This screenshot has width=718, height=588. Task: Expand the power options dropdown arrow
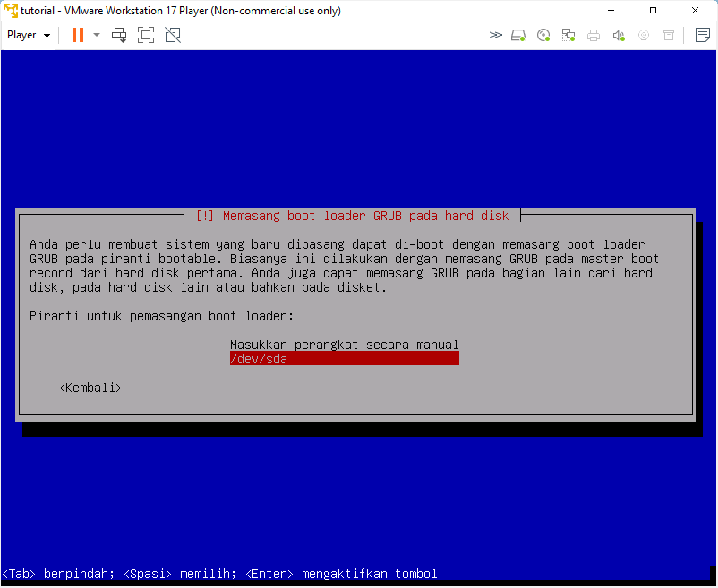(x=97, y=35)
